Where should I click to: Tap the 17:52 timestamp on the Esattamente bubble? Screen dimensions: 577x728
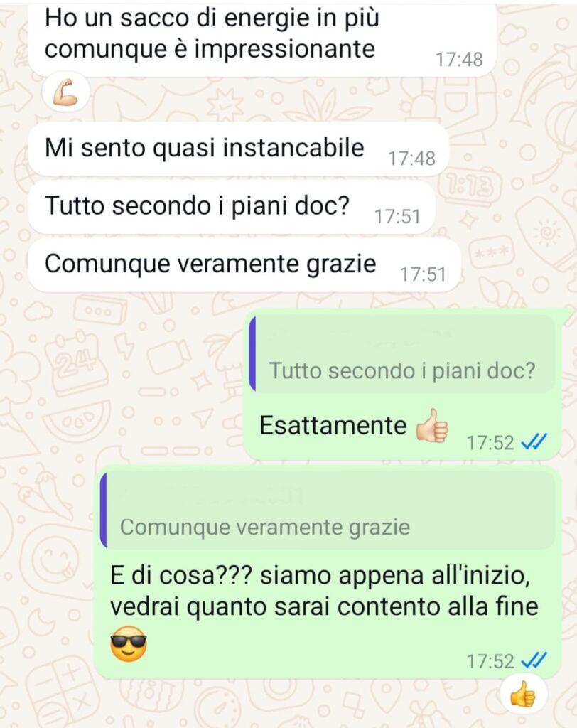tap(490, 442)
